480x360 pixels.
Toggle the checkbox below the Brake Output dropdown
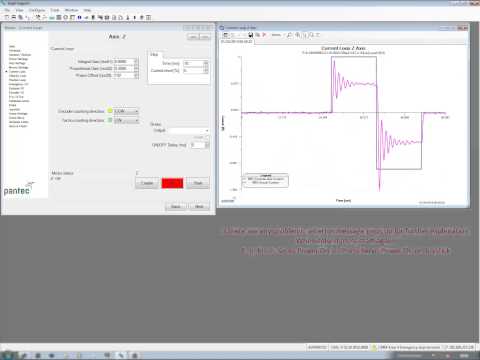click(207, 137)
